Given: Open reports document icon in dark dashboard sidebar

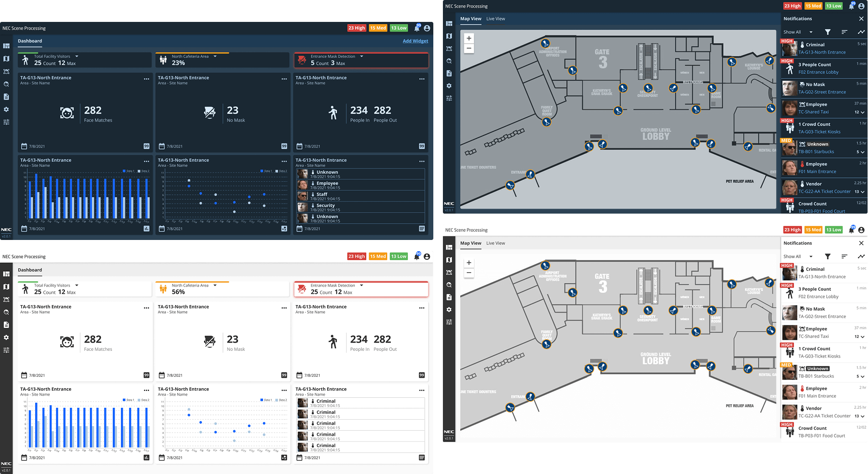Looking at the screenshot, I should point(6,97).
